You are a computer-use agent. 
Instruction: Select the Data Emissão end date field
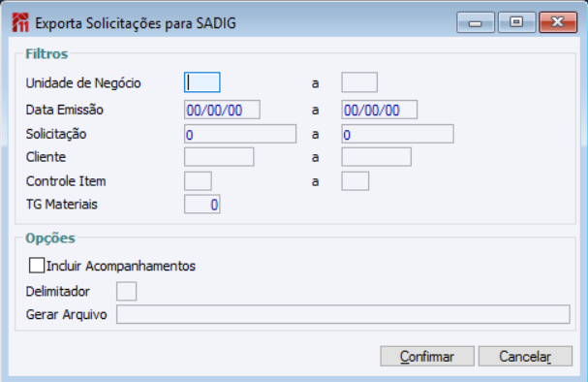pyautogui.click(x=379, y=110)
